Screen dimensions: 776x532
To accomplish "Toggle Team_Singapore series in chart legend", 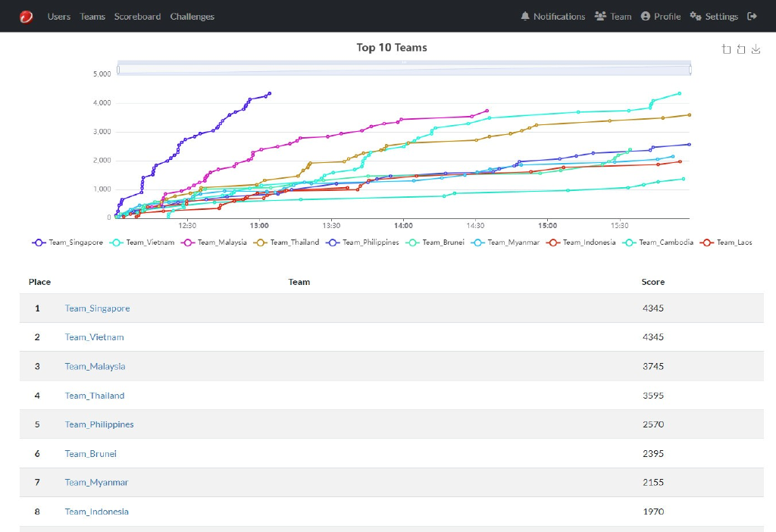I will (67, 243).
